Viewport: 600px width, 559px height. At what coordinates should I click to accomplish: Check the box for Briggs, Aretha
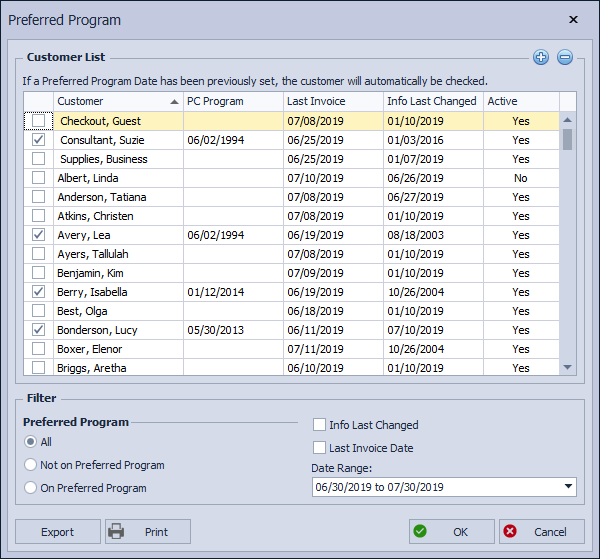(38, 368)
